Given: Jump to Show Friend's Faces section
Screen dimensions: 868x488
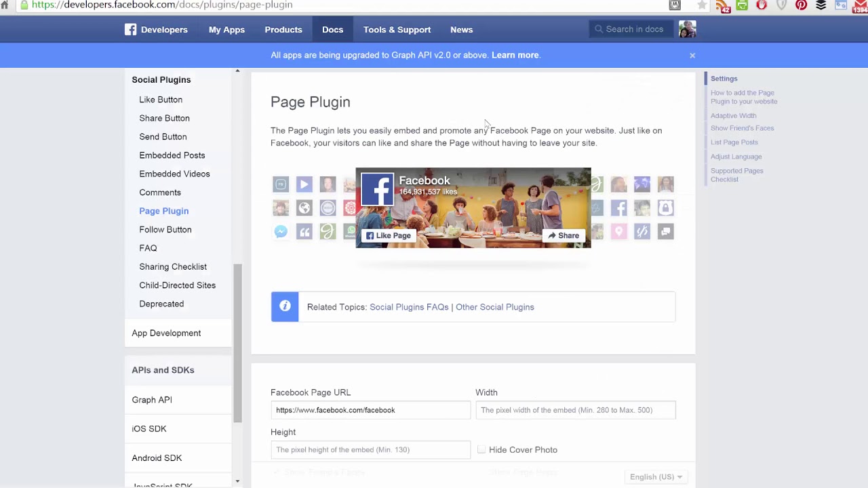Looking at the screenshot, I should pyautogui.click(x=742, y=128).
